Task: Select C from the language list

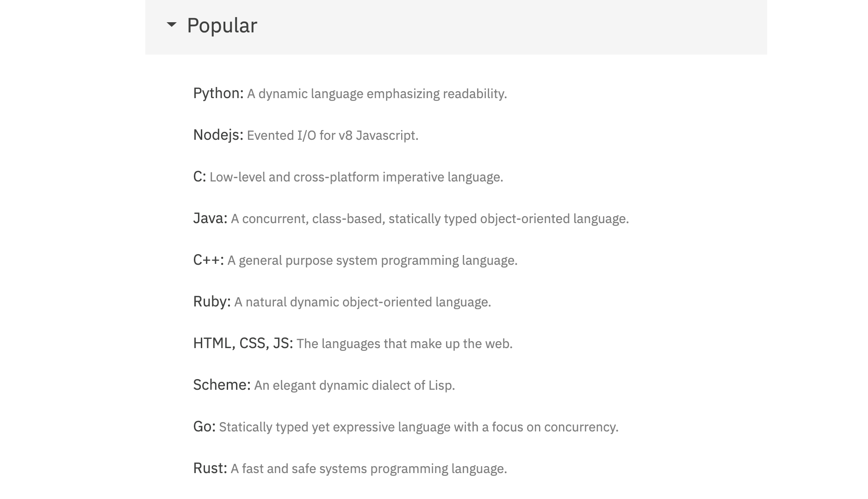Action: pos(200,176)
